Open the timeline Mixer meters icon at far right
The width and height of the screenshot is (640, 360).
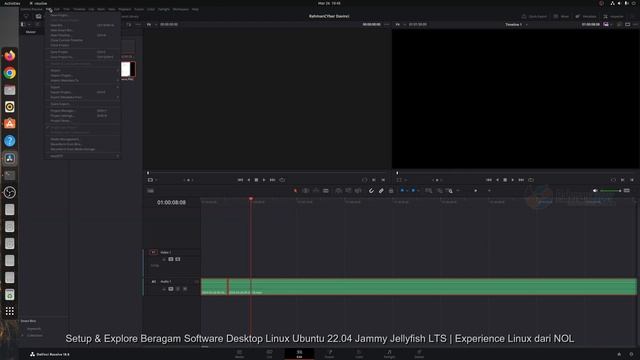(x=627, y=191)
